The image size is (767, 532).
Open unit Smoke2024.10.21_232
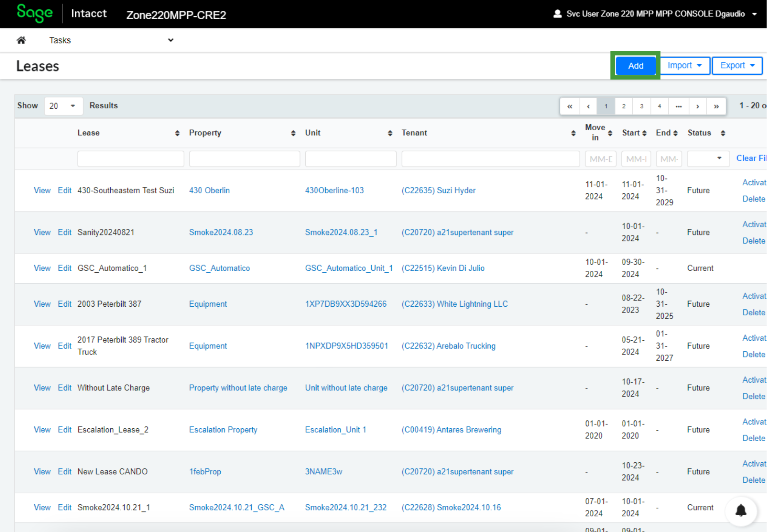pos(346,507)
